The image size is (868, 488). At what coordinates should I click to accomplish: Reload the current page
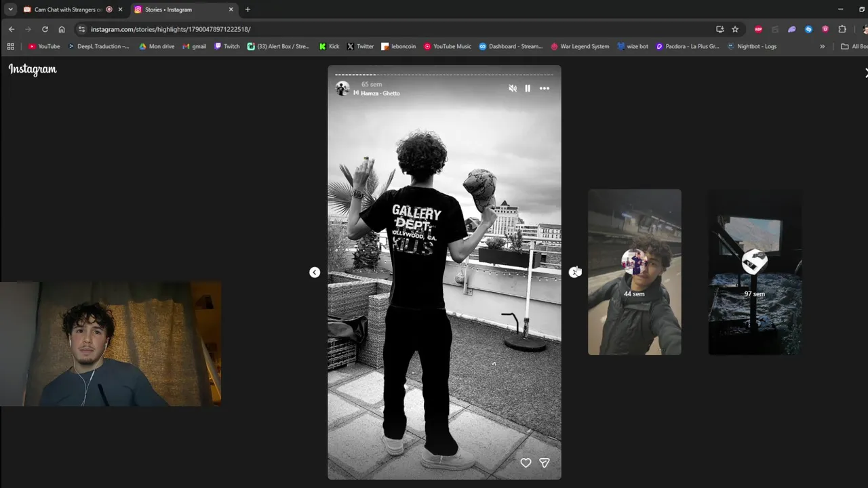pyautogui.click(x=45, y=29)
